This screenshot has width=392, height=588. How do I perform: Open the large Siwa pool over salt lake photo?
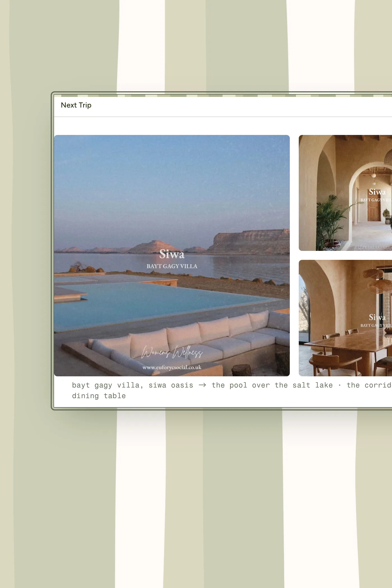pos(172,255)
